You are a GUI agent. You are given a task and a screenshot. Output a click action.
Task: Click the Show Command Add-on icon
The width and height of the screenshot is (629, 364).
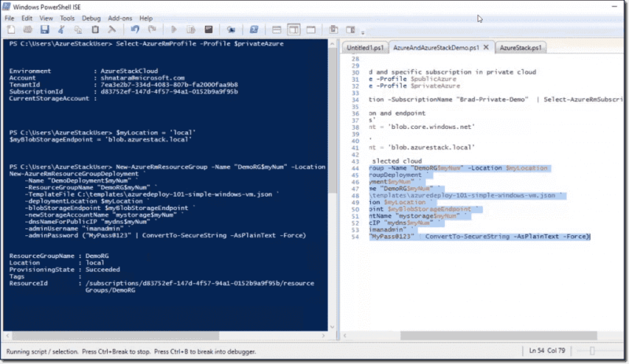click(350, 29)
